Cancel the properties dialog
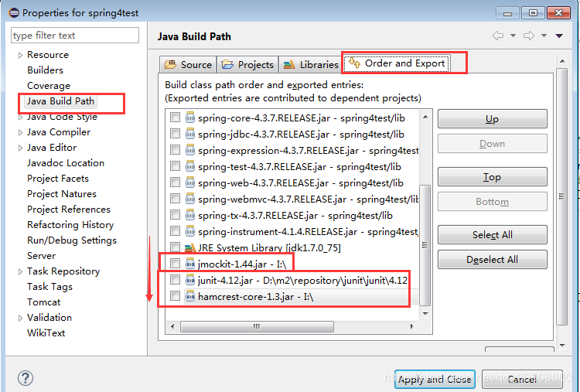Image resolution: width=580 pixels, height=392 pixels. [x=522, y=379]
